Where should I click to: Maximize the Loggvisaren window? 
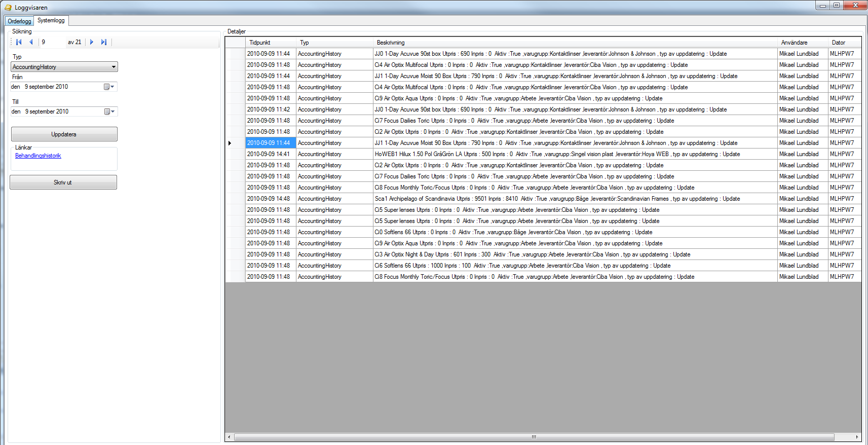(837, 6)
